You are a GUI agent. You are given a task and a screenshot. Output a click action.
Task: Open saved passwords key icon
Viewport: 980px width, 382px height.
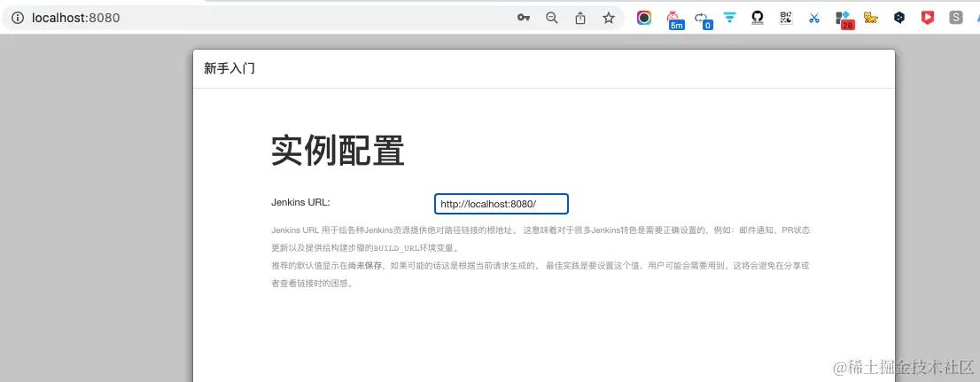(x=524, y=18)
